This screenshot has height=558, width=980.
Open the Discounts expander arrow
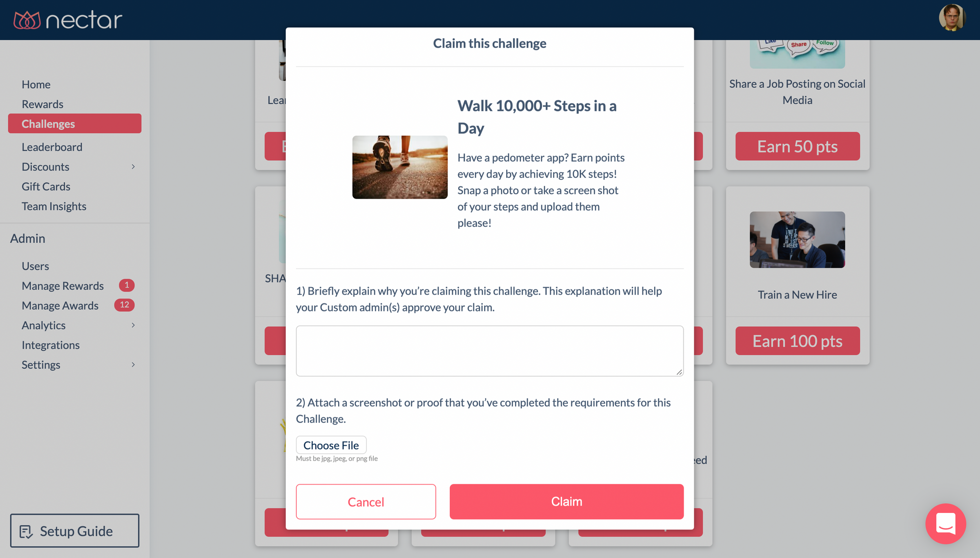coord(133,166)
